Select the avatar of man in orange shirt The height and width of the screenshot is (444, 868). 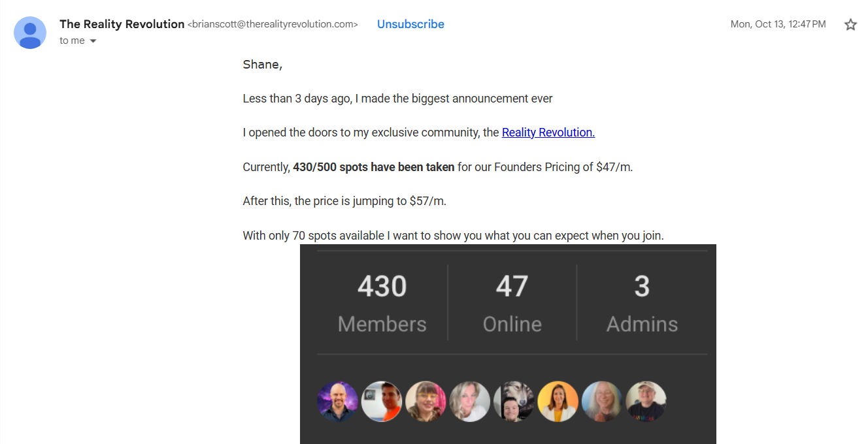point(382,402)
